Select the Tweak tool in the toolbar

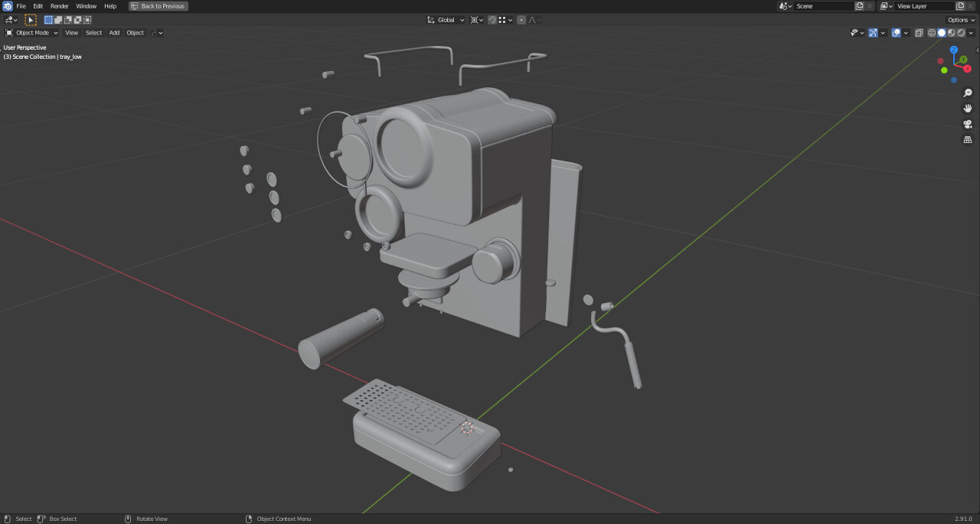pos(31,20)
